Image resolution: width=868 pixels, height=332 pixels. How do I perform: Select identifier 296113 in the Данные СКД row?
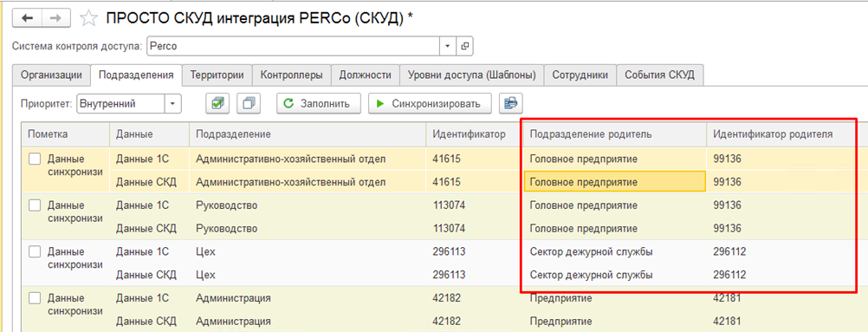(475, 275)
